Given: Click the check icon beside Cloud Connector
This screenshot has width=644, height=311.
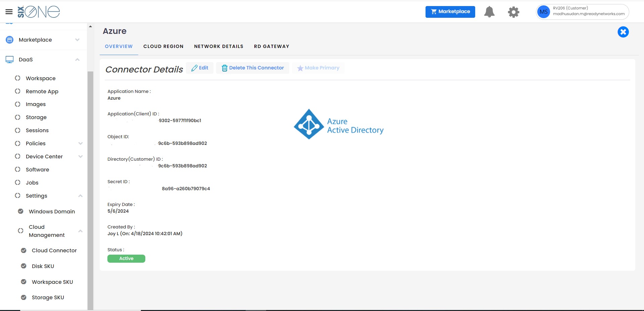Looking at the screenshot, I should tap(24, 250).
